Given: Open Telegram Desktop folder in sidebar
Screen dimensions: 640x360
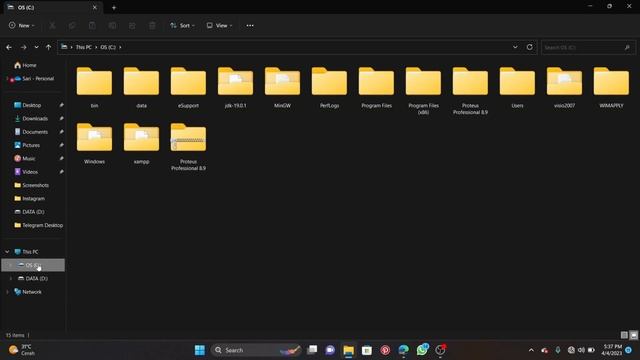Looking at the screenshot, I should [38, 225].
